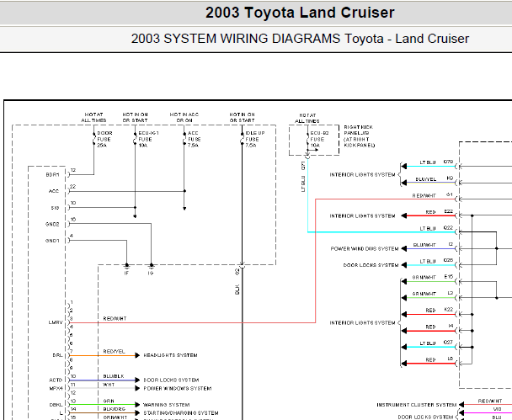This screenshot has height=420, width=512.
Task: Select the DBKL pin label
Action: tap(56, 405)
